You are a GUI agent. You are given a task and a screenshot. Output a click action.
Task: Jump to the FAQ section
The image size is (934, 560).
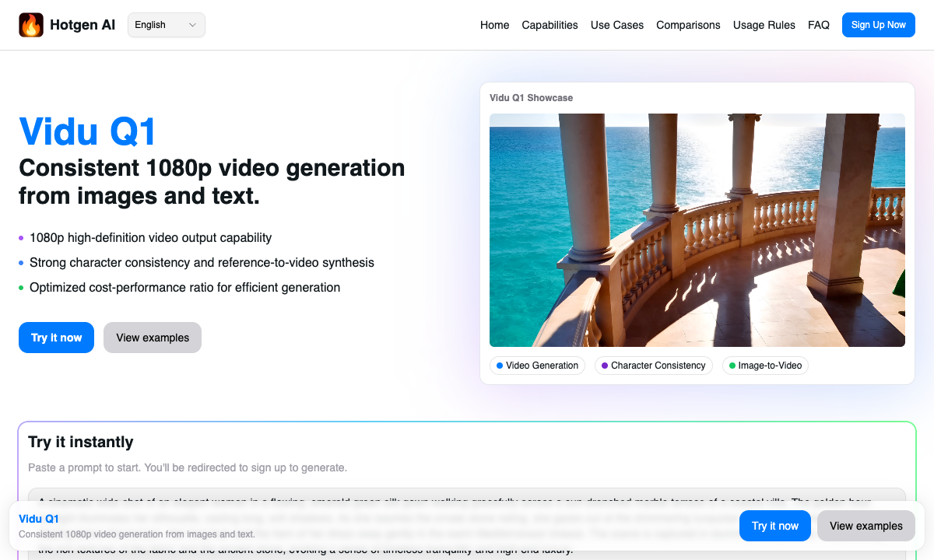coord(818,25)
